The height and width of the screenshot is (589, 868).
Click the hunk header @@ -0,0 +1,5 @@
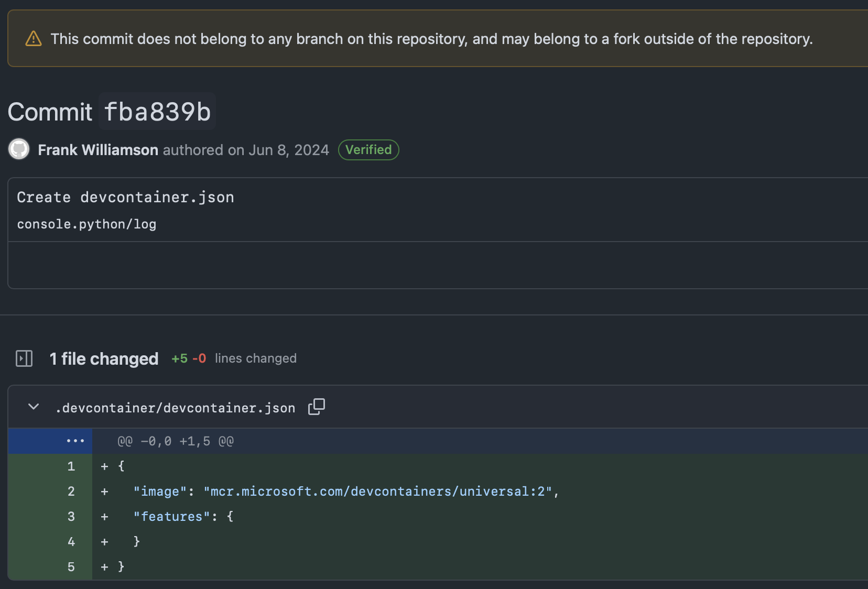tap(176, 441)
